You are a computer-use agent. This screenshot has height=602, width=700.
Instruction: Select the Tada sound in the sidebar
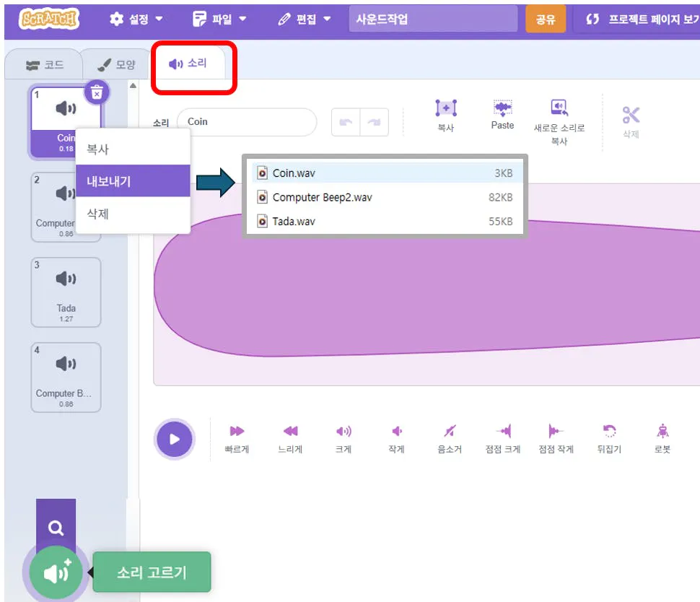[66, 292]
